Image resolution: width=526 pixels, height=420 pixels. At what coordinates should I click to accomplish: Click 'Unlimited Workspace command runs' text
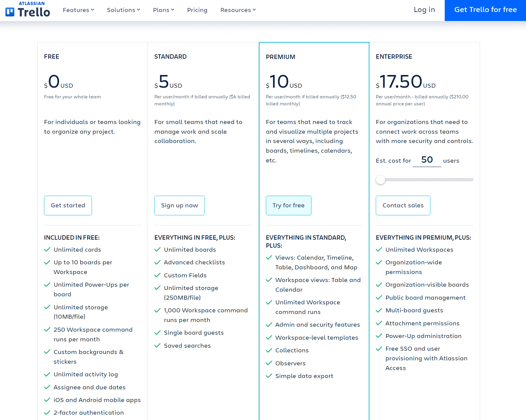[307, 307]
